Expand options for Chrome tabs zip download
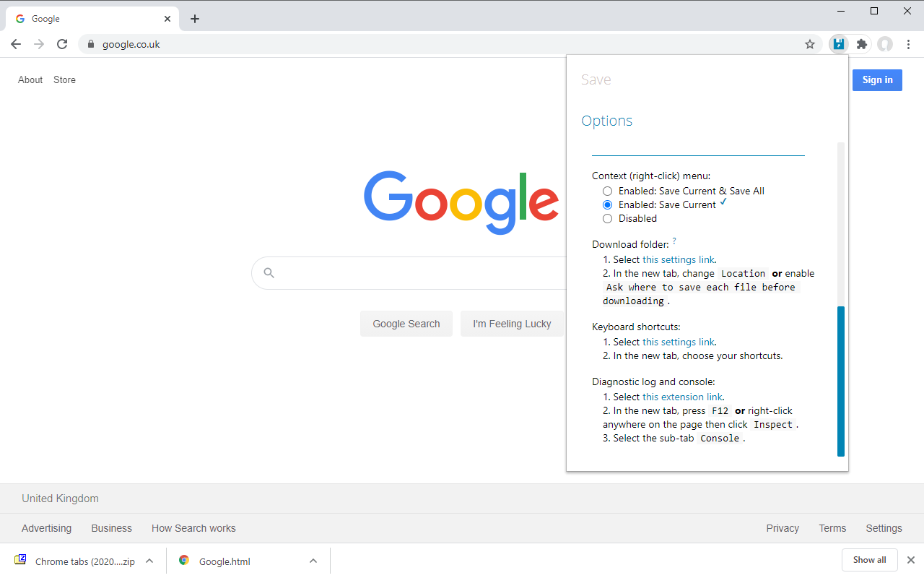924x578 pixels. click(149, 561)
